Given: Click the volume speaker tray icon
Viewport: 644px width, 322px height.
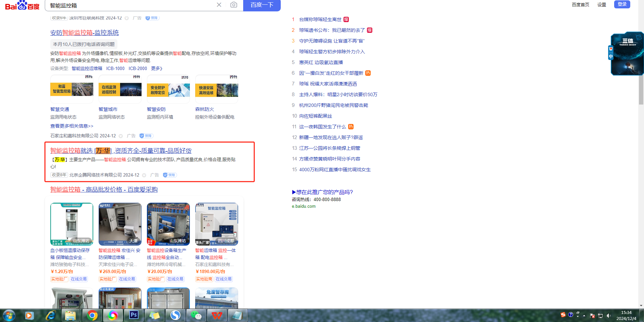Looking at the screenshot, I should [x=608, y=316].
